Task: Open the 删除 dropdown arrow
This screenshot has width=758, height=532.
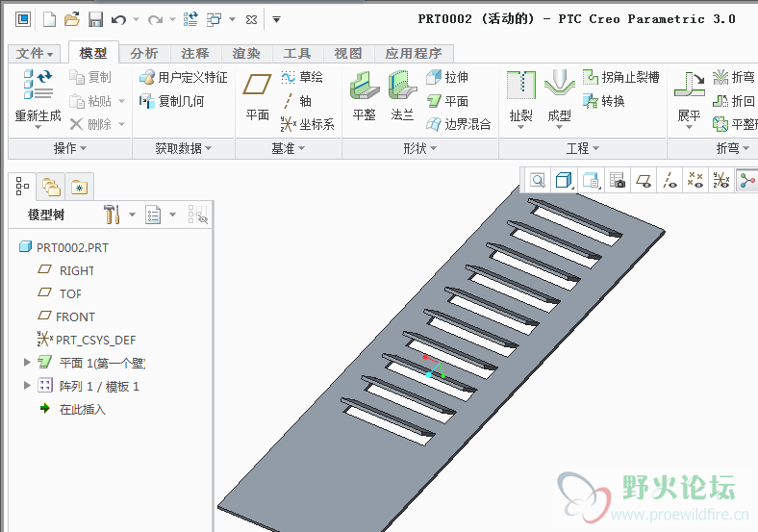Action: (122, 124)
